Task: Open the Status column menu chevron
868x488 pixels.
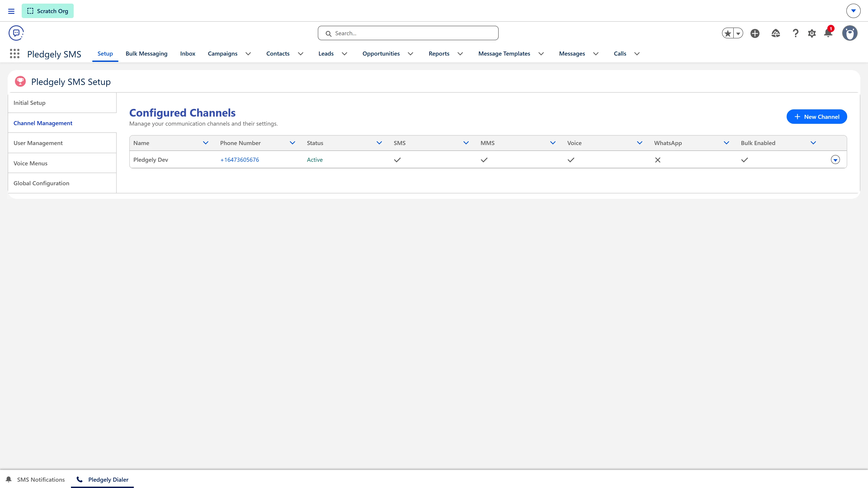Action: (x=379, y=143)
